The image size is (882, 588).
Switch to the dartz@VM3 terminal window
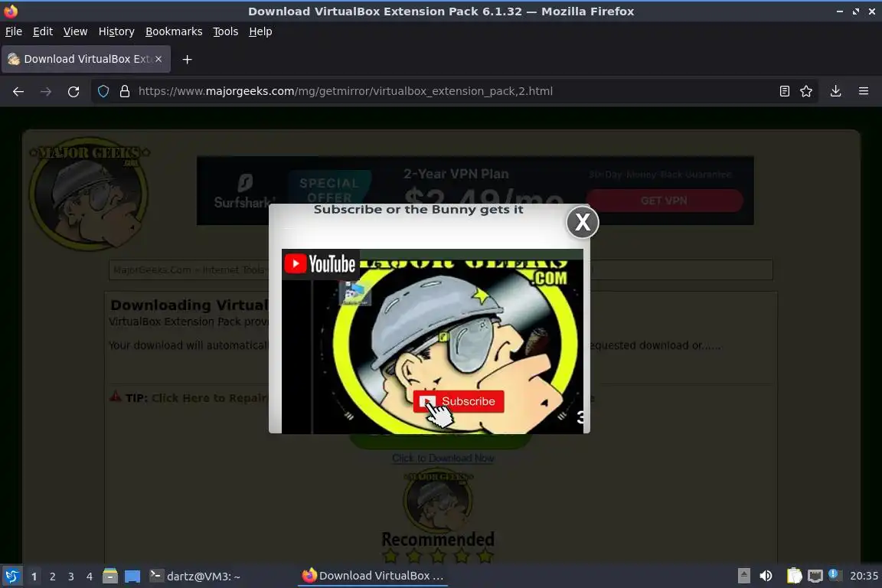click(195, 577)
